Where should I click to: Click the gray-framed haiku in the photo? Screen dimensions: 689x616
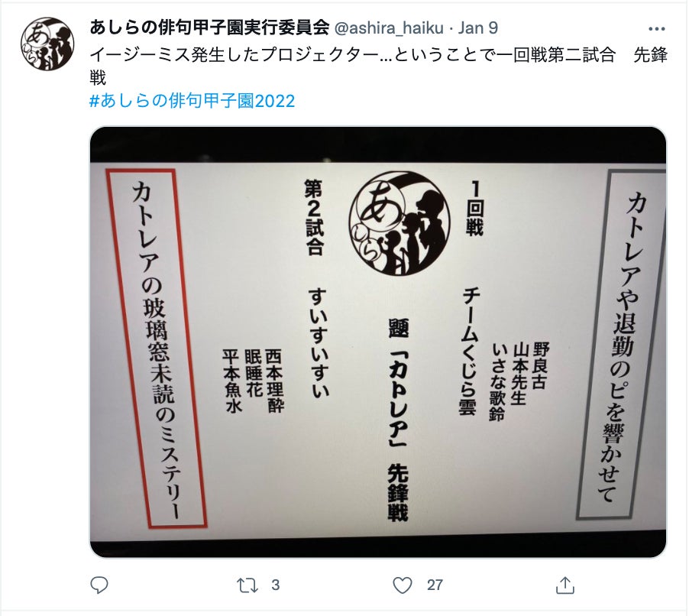coord(620,345)
